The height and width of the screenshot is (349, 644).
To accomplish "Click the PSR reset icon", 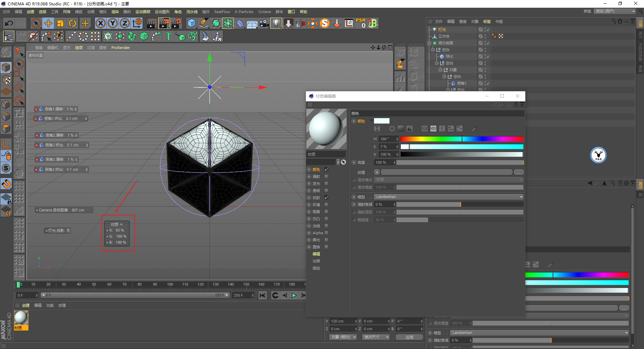I will pos(361,23).
